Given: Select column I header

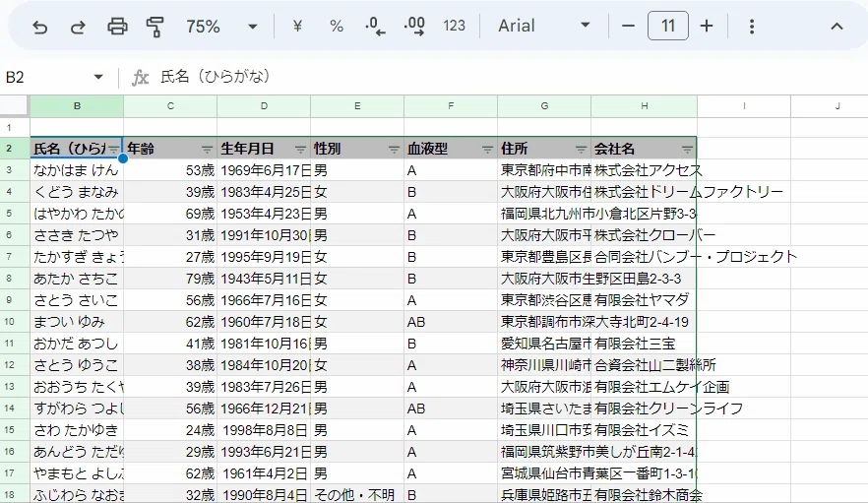Looking at the screenshot, I should [744, 105].
